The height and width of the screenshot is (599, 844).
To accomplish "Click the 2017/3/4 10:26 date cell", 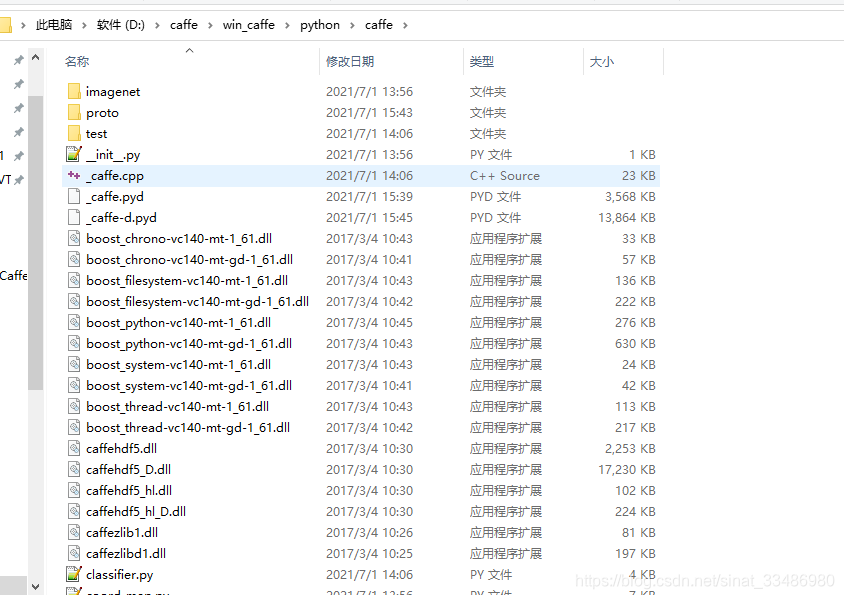I will pyautogui.click(x=369, y=533).
